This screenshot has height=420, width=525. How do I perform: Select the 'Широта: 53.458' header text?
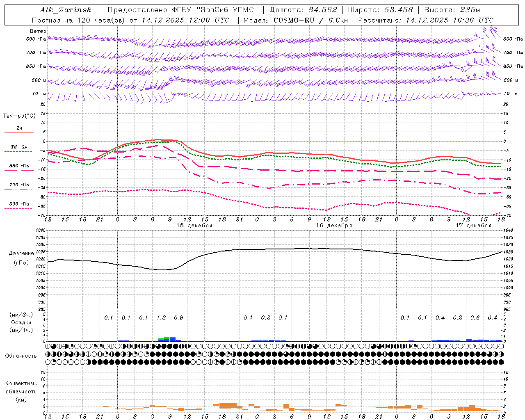pos(380,10)
